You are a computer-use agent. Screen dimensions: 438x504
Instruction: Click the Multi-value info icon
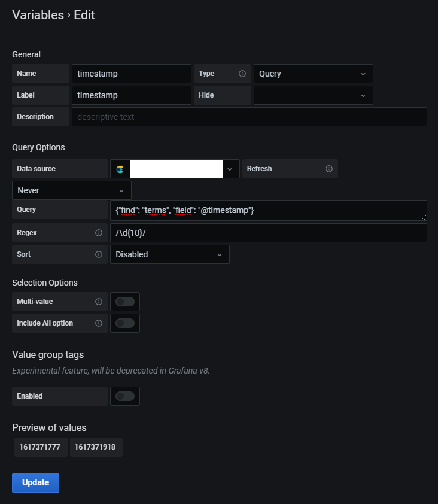(99, 302)
